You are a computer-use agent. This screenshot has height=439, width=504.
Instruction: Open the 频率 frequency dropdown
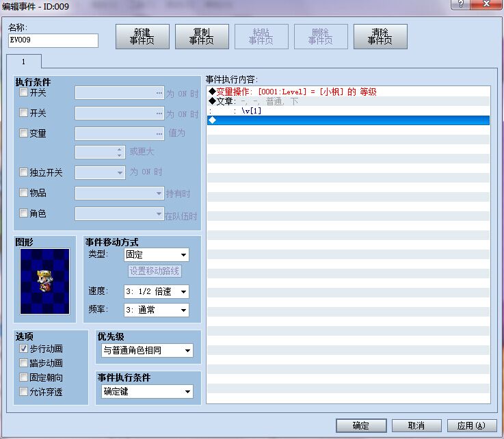(x=157, y=310)
